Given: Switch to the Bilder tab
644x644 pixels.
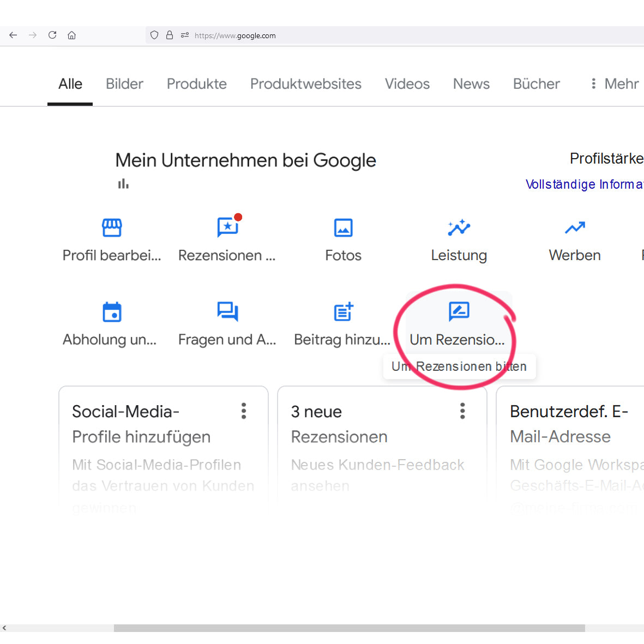Looking at the screenshot, I should coord(124,84).
